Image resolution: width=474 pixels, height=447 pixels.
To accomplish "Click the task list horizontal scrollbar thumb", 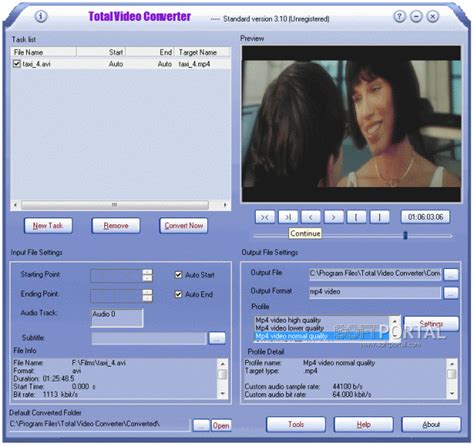I will (115, 204).
